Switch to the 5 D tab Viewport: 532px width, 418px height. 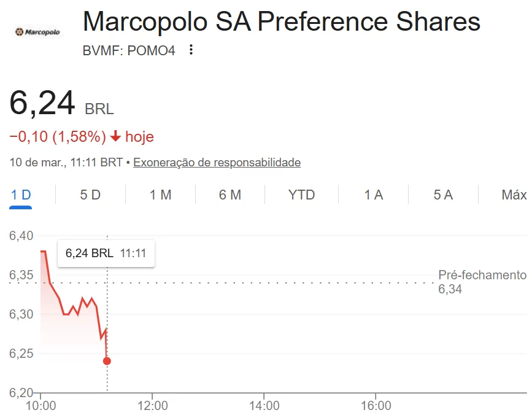[90, 195]
